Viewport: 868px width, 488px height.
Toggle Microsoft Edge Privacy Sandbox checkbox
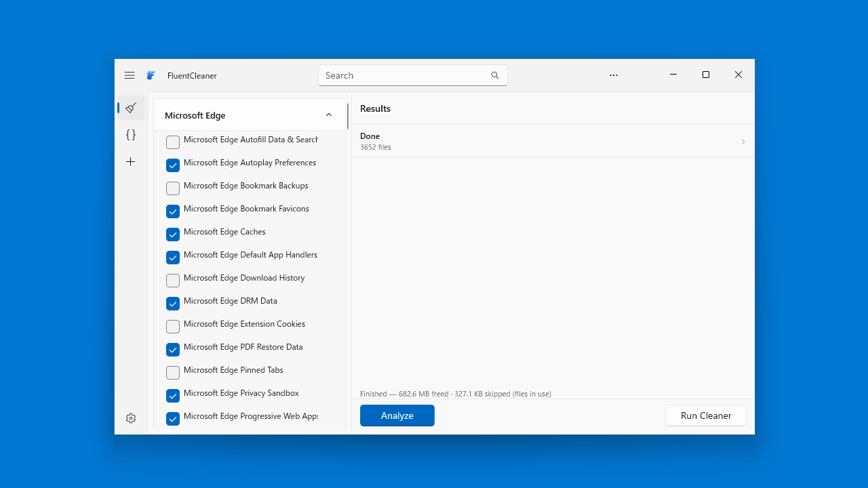coord(173,395)
